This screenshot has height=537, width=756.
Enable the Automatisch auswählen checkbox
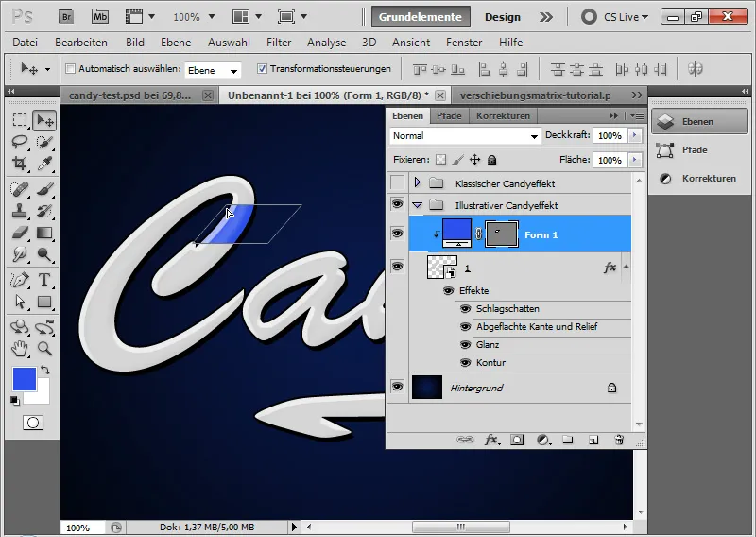70,69
